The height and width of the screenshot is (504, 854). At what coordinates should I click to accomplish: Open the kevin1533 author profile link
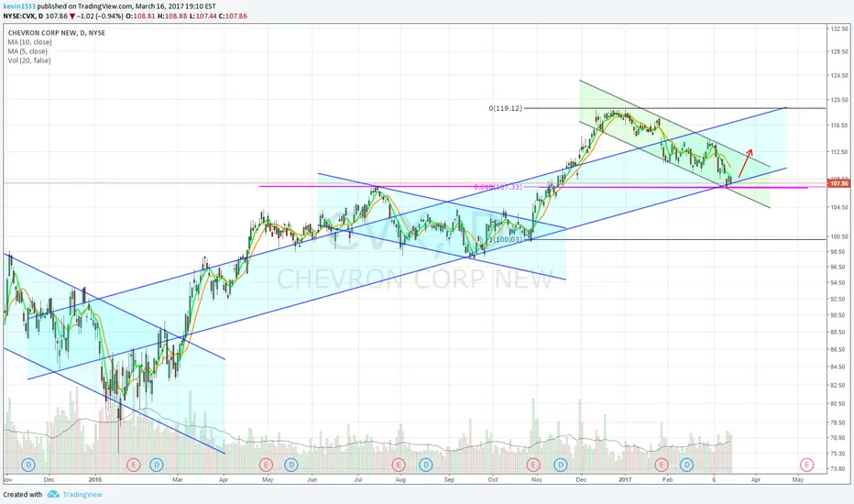[x=19, y=6]
